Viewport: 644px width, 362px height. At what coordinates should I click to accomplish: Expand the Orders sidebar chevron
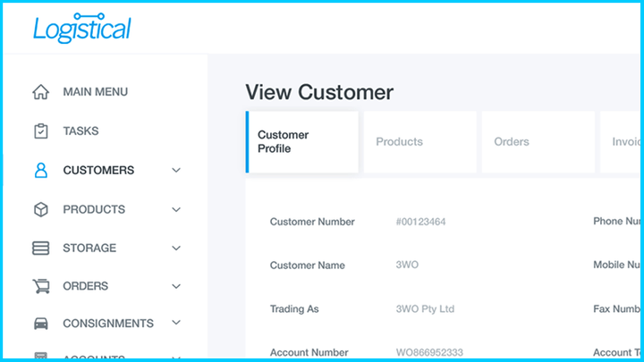click(x=176, y=287)
